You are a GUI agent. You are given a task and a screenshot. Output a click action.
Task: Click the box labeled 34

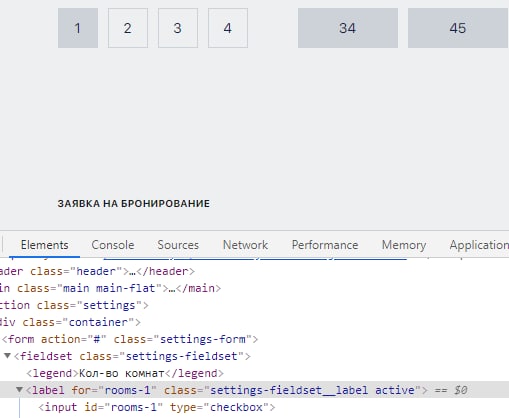(348, 28)
